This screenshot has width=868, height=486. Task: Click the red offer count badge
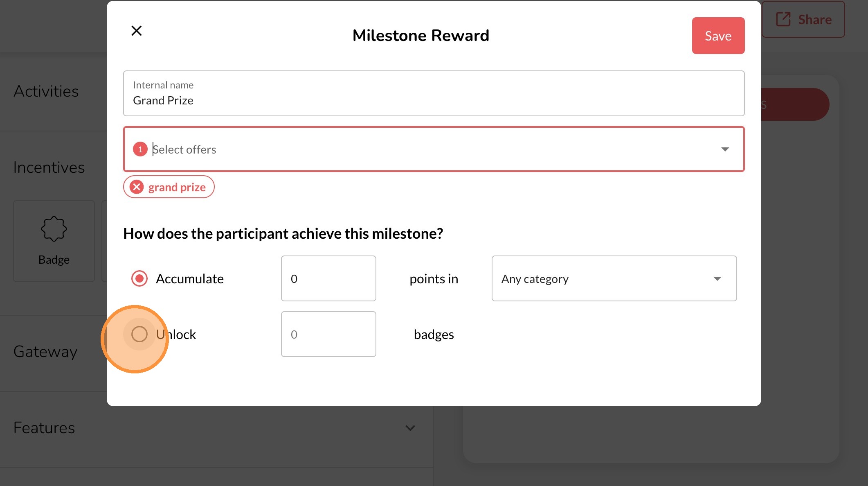[140, 149]
